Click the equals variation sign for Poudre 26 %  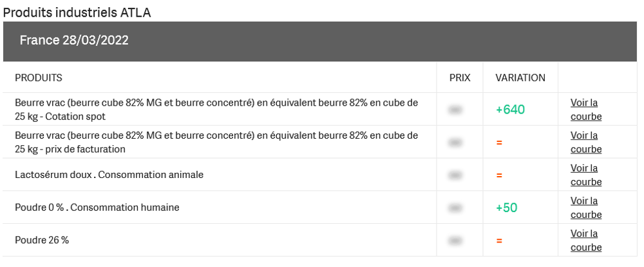[x=499, y=241]
